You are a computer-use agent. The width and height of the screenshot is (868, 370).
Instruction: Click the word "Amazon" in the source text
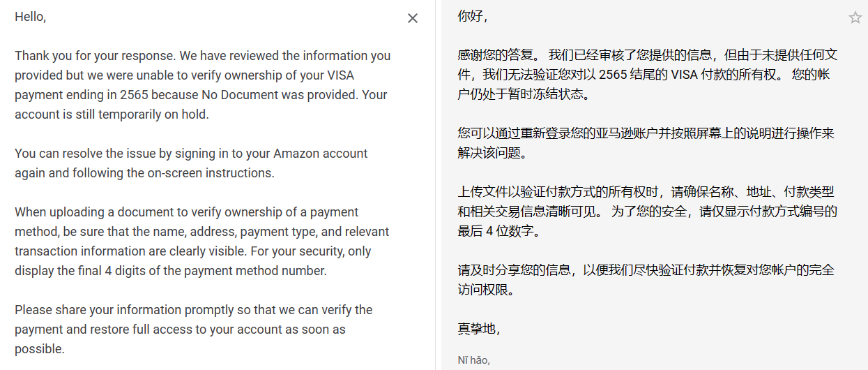click(297, 154)
